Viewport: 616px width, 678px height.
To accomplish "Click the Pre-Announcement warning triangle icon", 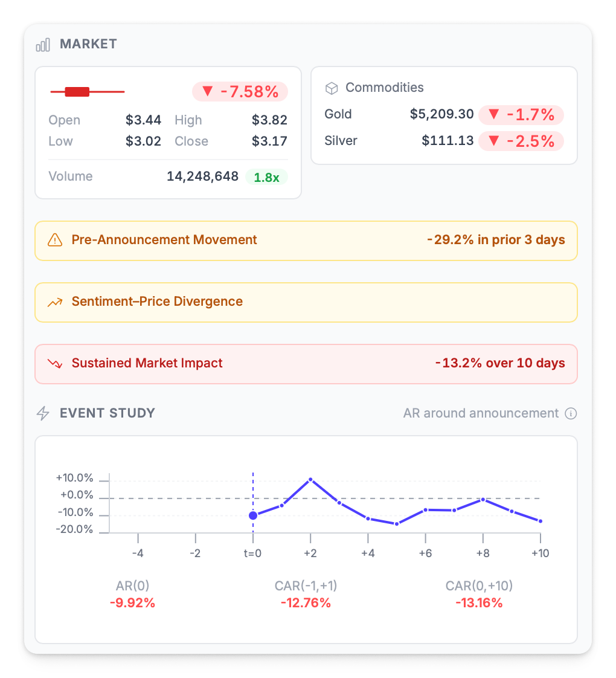I will click(55, 241).
